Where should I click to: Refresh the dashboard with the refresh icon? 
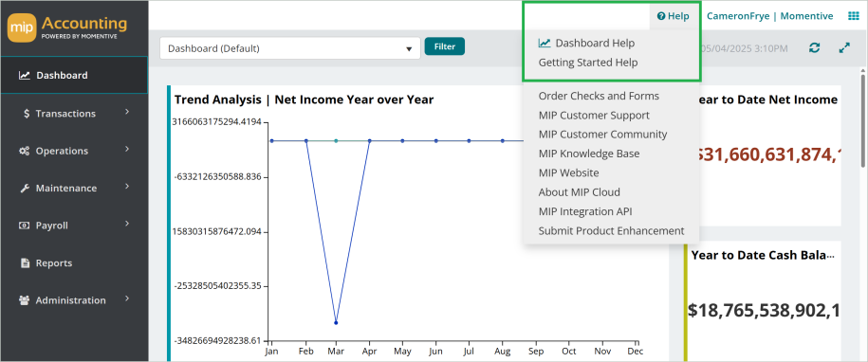point(814,47)
